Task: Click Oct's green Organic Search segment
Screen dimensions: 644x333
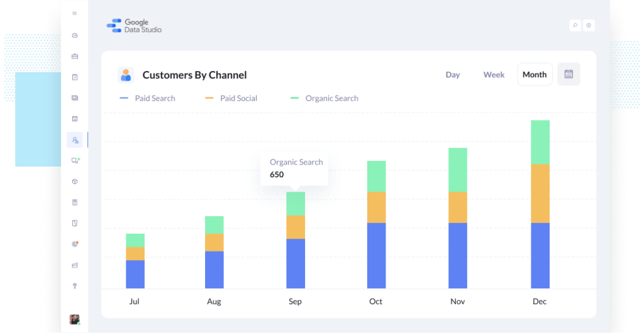Action: (377, 177)
